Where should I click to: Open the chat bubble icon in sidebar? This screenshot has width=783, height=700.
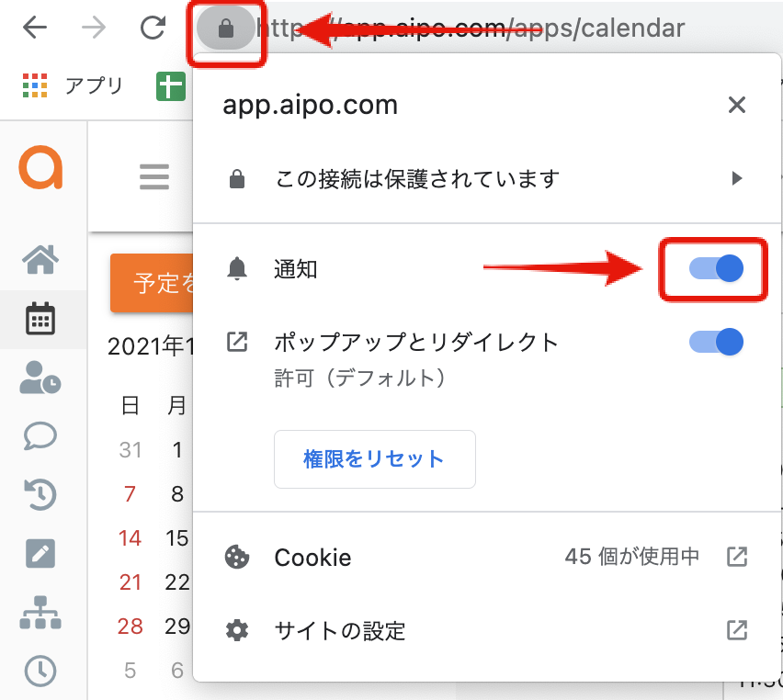point(40,435)
